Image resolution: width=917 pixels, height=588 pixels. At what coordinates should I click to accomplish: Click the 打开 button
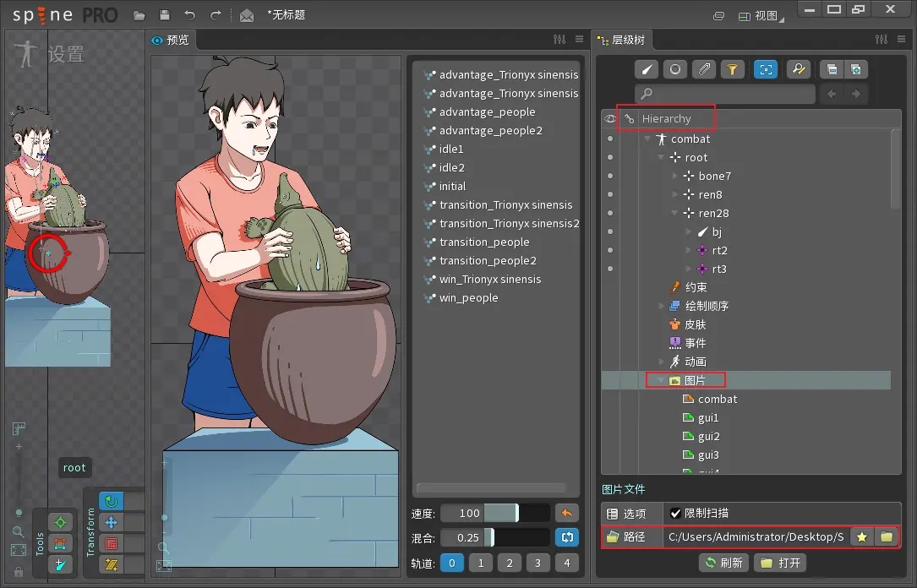pos(781,563)
